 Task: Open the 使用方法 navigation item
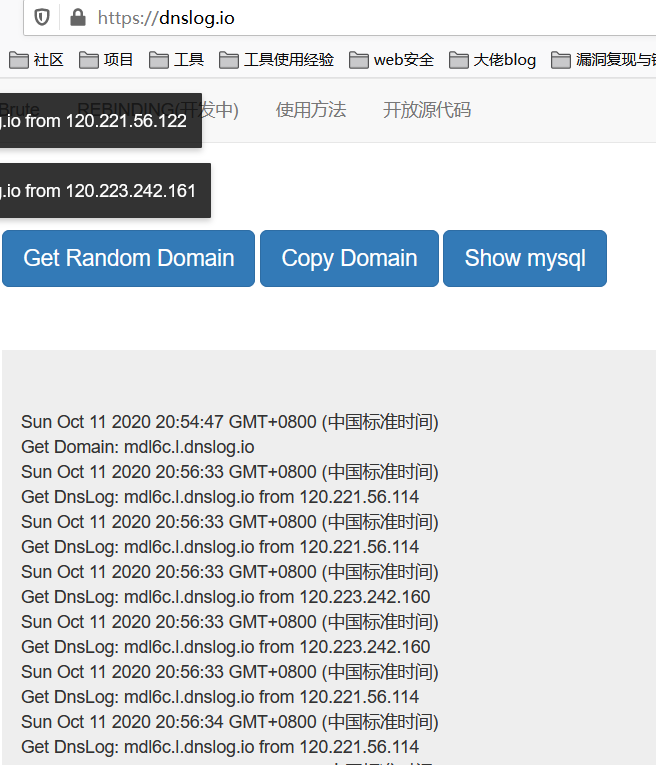click(x=311, y=110)
